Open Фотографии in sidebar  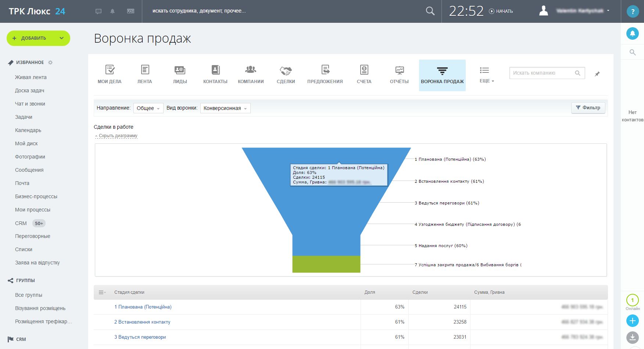tap(30, 157)
